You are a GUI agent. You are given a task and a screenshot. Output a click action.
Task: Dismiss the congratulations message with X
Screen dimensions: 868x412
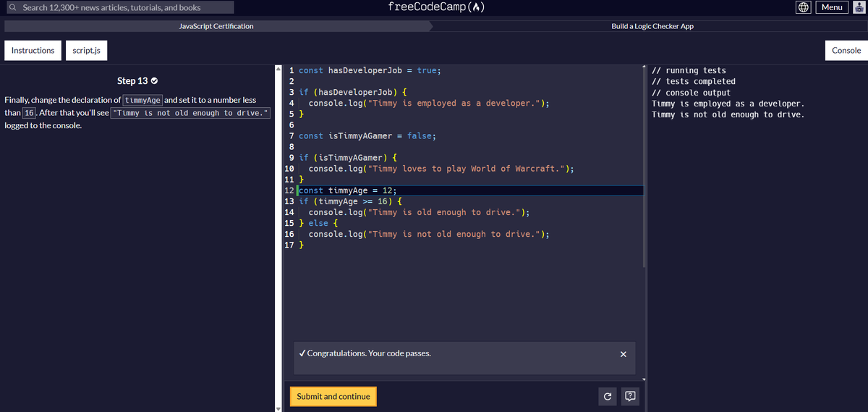click(624, 354)
